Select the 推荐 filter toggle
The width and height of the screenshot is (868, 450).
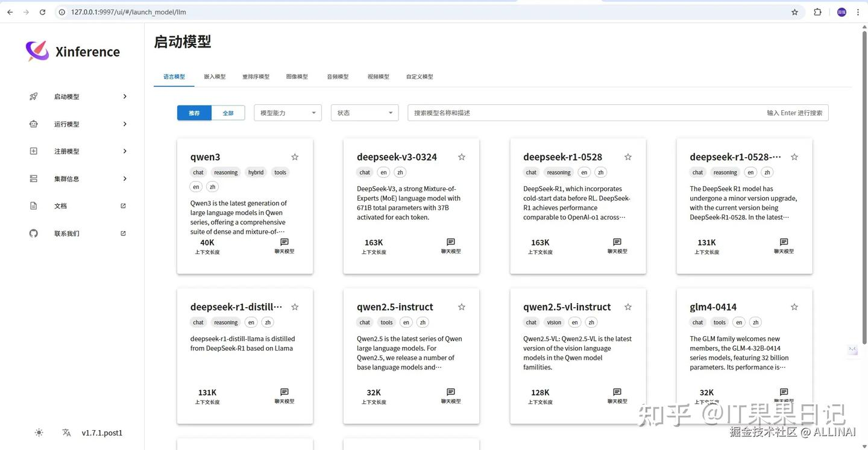[x=194, y=113]
